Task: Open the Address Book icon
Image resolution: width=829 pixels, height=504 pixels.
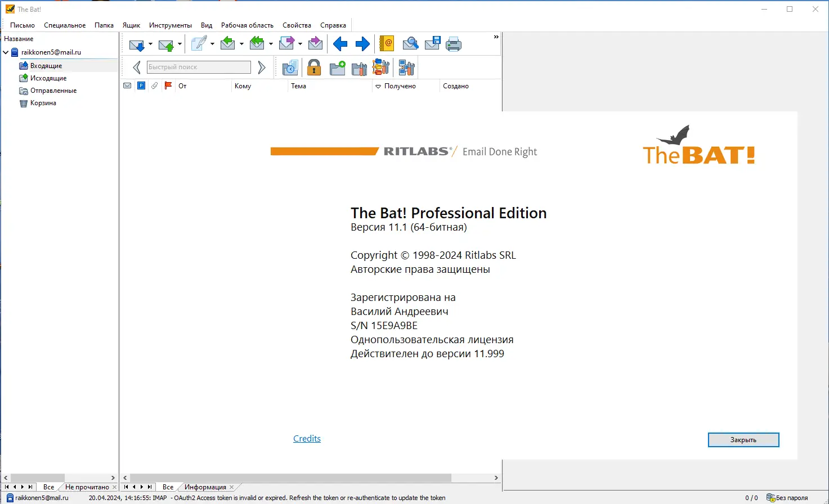Action: pyautogui.click(x=386, y=43)
